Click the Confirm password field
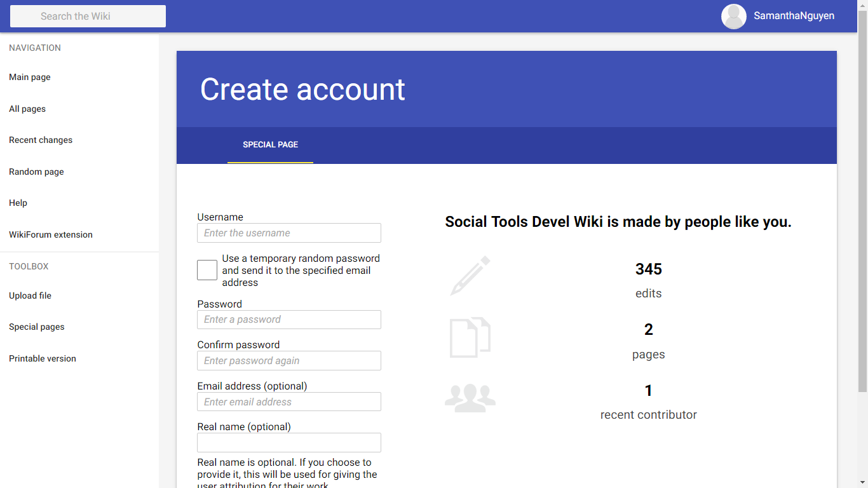This screenshot has width=868, height=488. (x=289, y=361)
